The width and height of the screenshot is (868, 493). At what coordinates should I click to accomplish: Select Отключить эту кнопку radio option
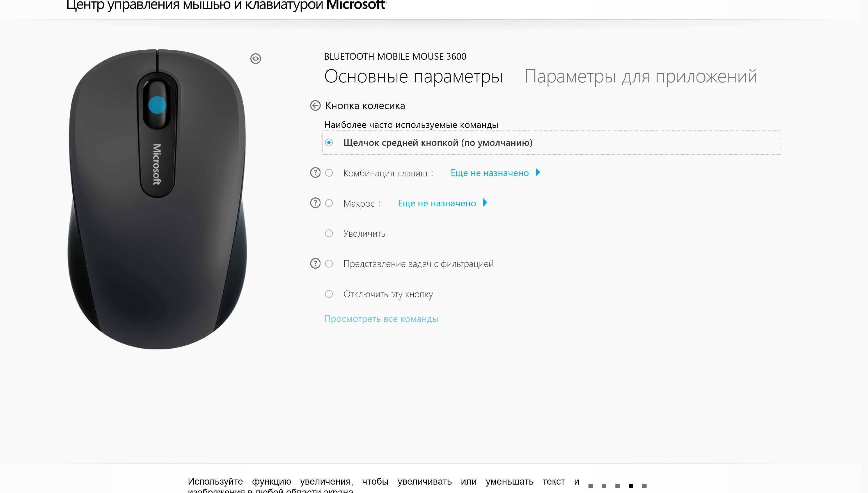click(x=329, y=294)
